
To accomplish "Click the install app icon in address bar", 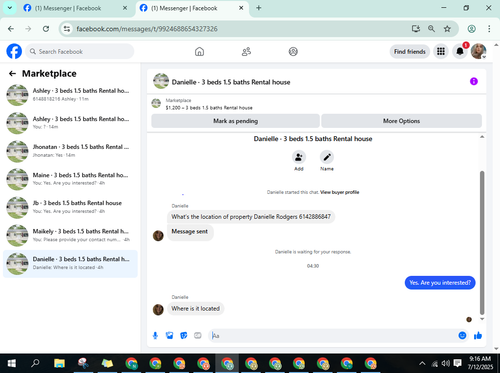I will point(415,29).
